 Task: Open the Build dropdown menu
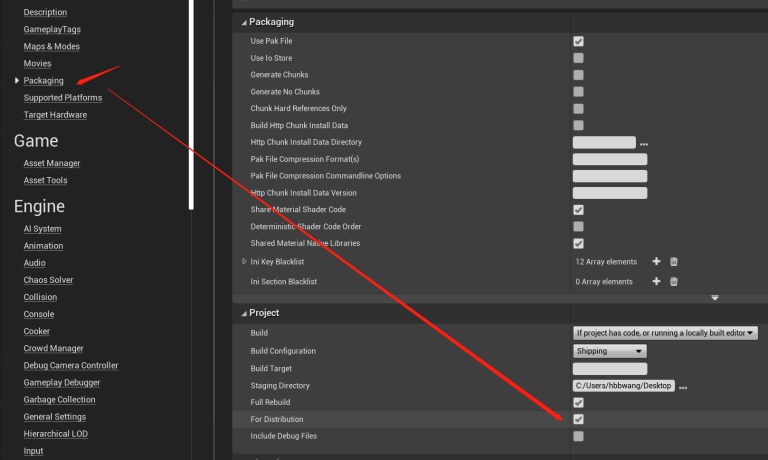point(665,333)
